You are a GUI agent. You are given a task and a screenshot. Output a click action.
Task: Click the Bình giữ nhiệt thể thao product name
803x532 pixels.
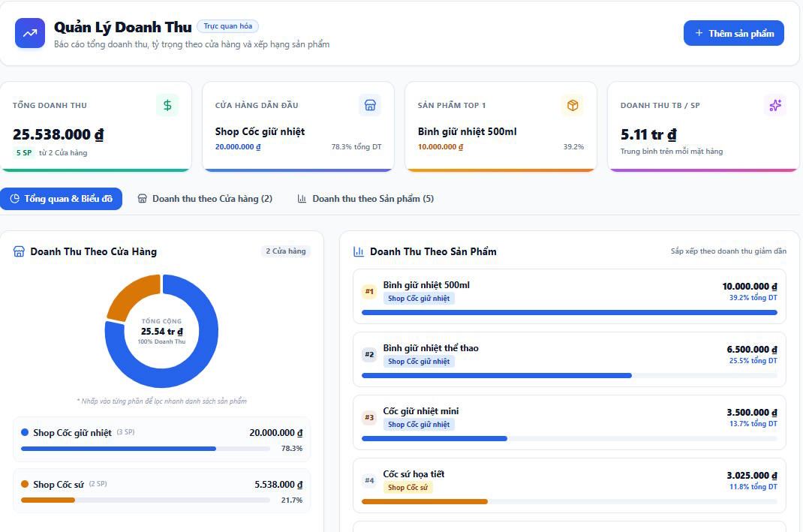tap(431, 348)
